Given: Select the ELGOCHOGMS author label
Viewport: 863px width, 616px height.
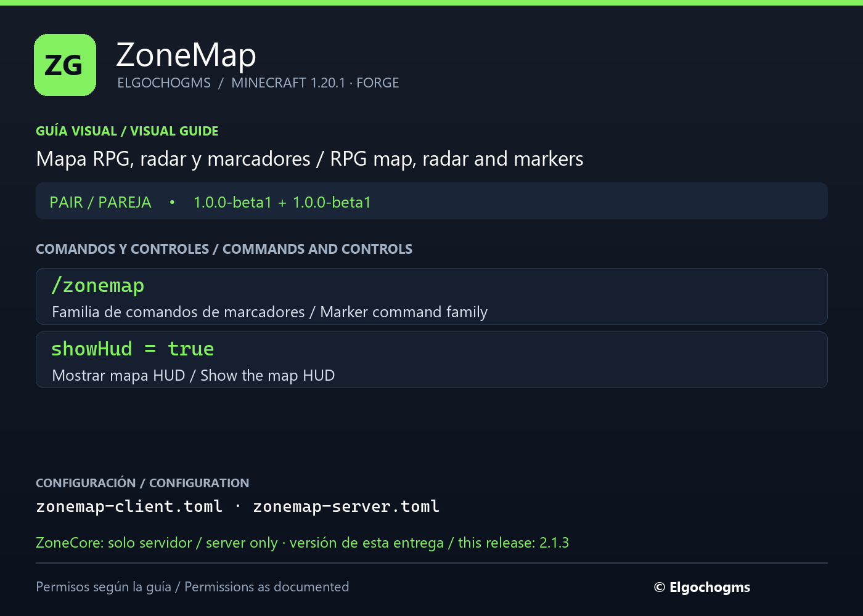Looking at the screenshot, I should point(164,83).
